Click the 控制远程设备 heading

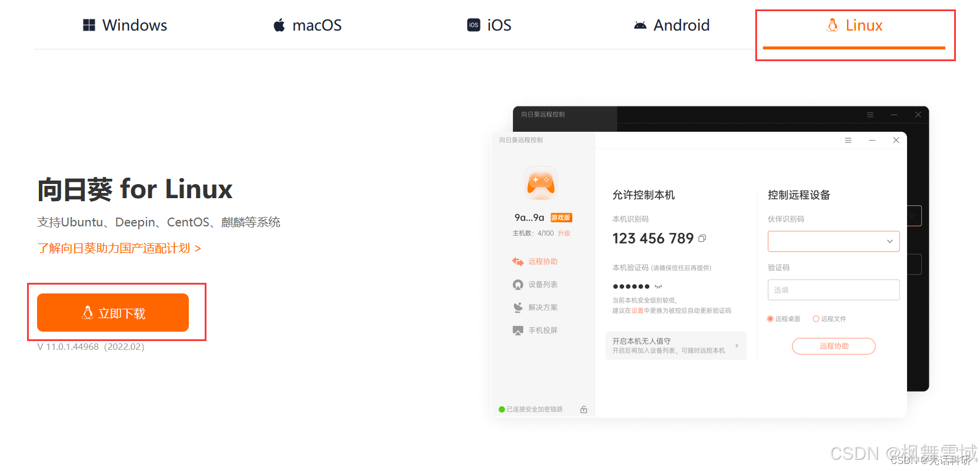point(799,195)
